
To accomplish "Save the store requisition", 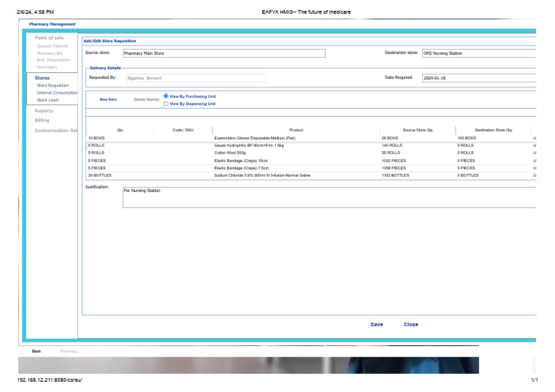I will (377, 325).
